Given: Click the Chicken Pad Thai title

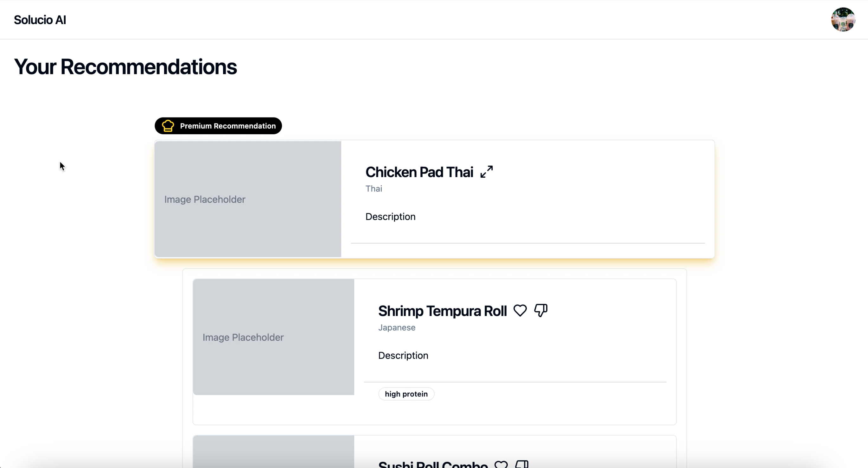Looking at the screenshot, I should [x=419, y=172].
